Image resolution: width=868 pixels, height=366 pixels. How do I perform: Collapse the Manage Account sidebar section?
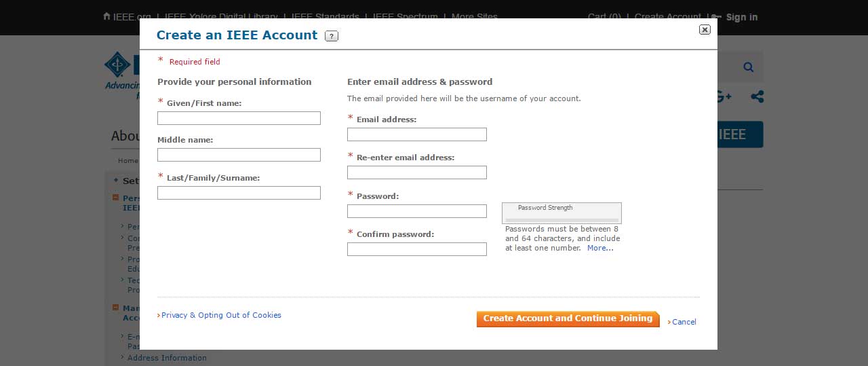tap(115, 308)
